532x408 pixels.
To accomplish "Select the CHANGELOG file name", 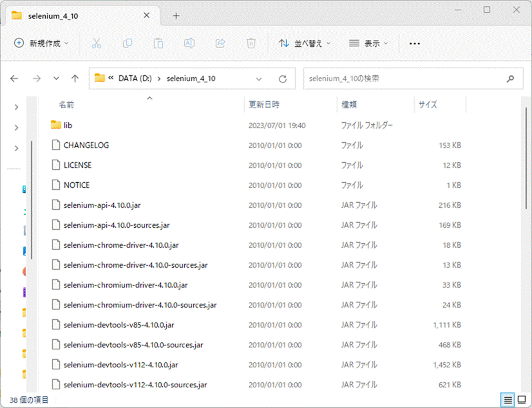I will click(86, 145).
